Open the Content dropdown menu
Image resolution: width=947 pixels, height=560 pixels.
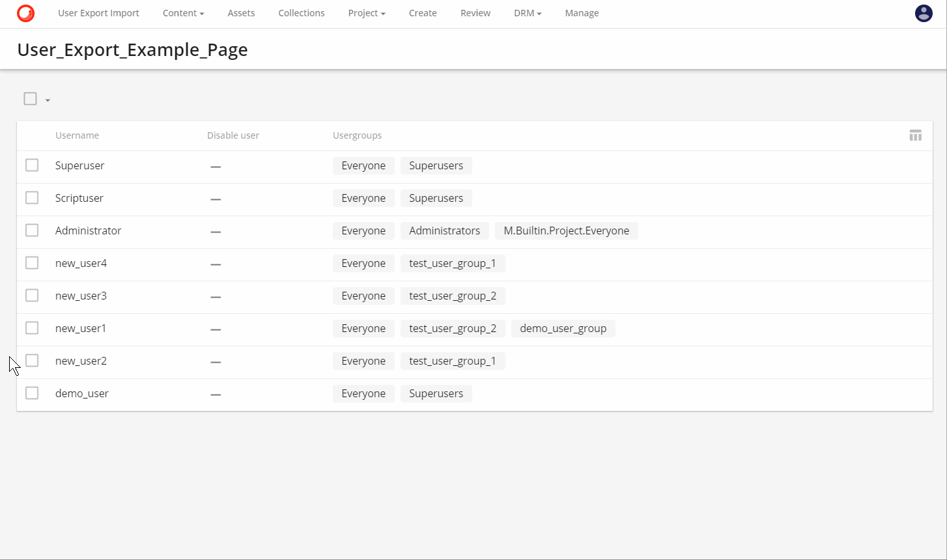point(183,13)
